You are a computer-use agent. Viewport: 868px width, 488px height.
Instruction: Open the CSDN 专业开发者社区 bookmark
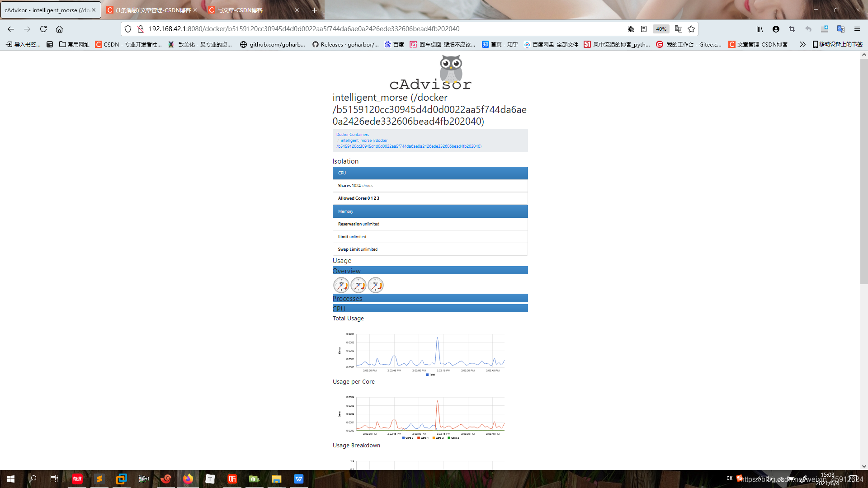pos(128,44)
